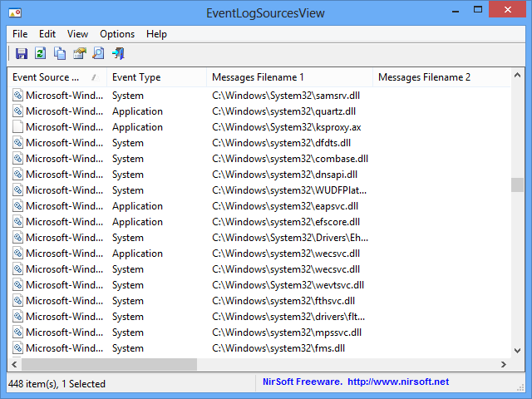Sort by the Event Type column header

click(x=157, y=77)
